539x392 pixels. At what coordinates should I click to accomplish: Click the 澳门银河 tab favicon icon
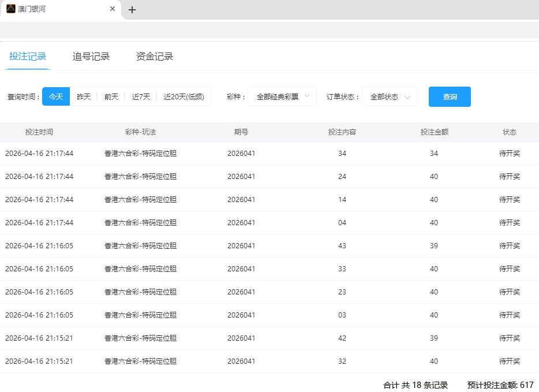coord(11,9)
